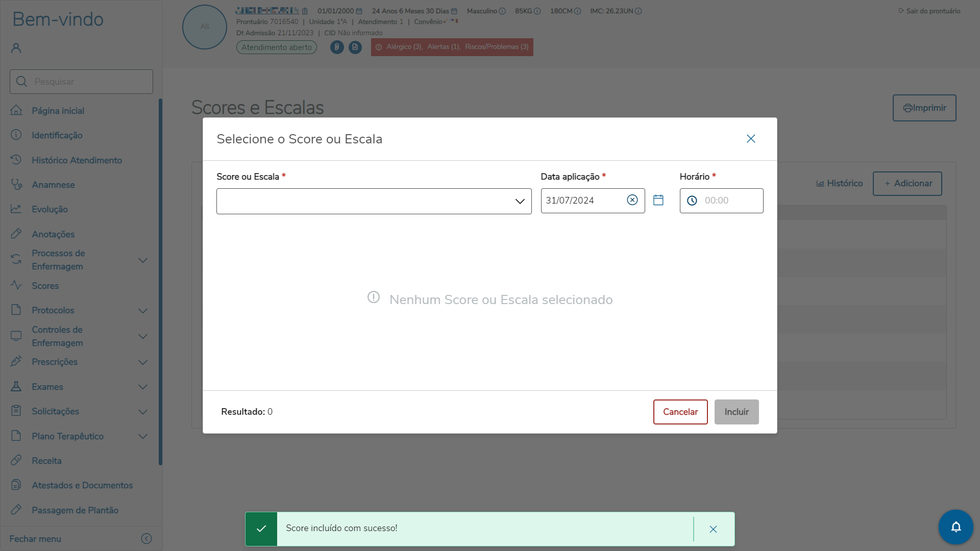Close the Selecione o Score dialog
This screenshot has height=551, width=980.
coord(750,139)
